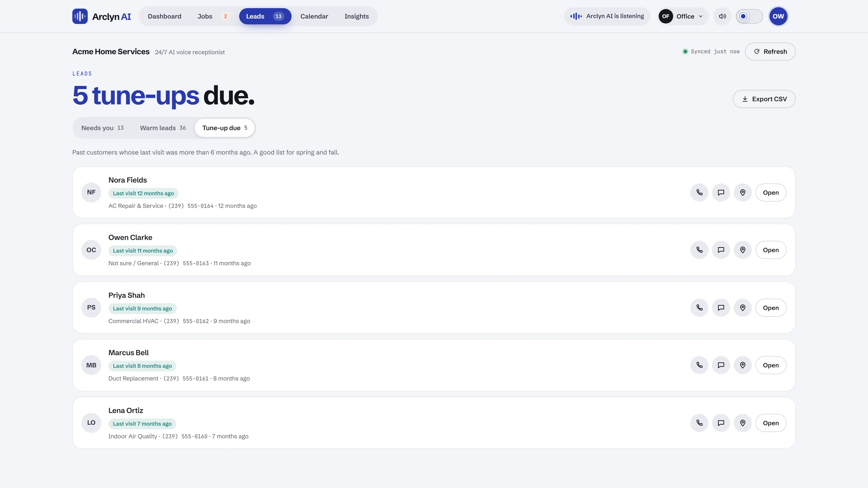Image resolution: width=868 pixels, height=488 pixels.
Task: Open Lena Ortiz lead
Action: coord(771,423)
